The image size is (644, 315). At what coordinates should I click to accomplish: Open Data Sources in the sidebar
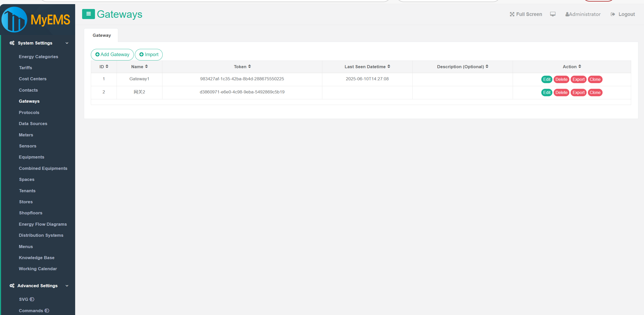tap(33, 124)
